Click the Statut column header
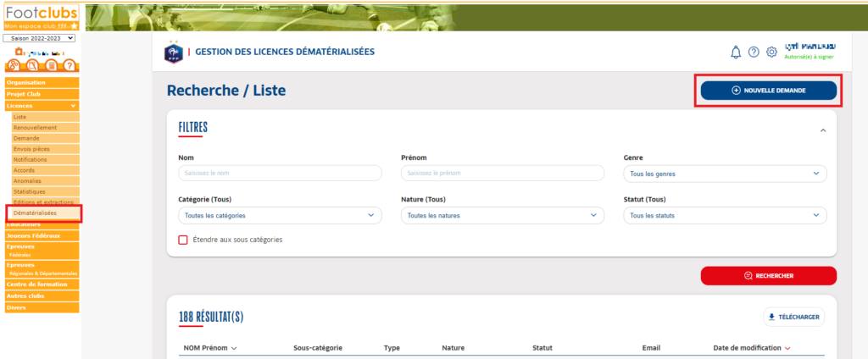Viewport: 868px width, 359px height. coord(542,348)
